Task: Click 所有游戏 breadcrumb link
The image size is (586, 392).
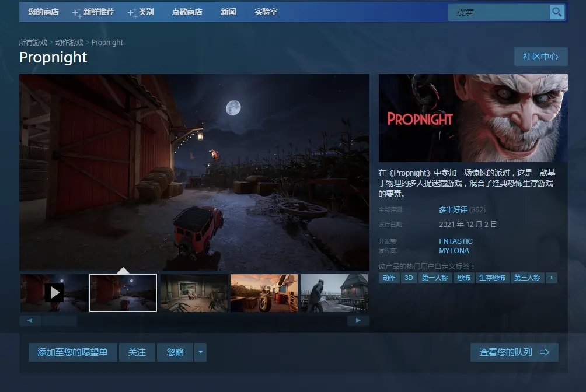Action: 33,43
